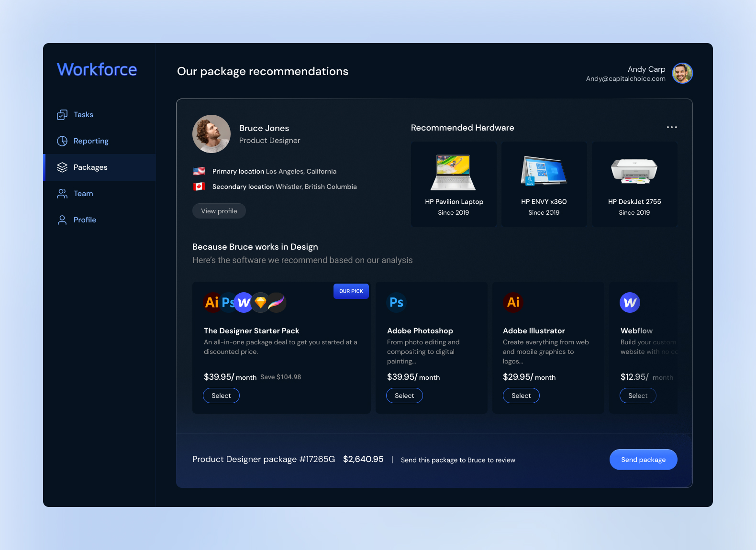The width and height of the screenshot is (756, 550).
Task: Click the $29.95/ month price
Action: (529, 377)
